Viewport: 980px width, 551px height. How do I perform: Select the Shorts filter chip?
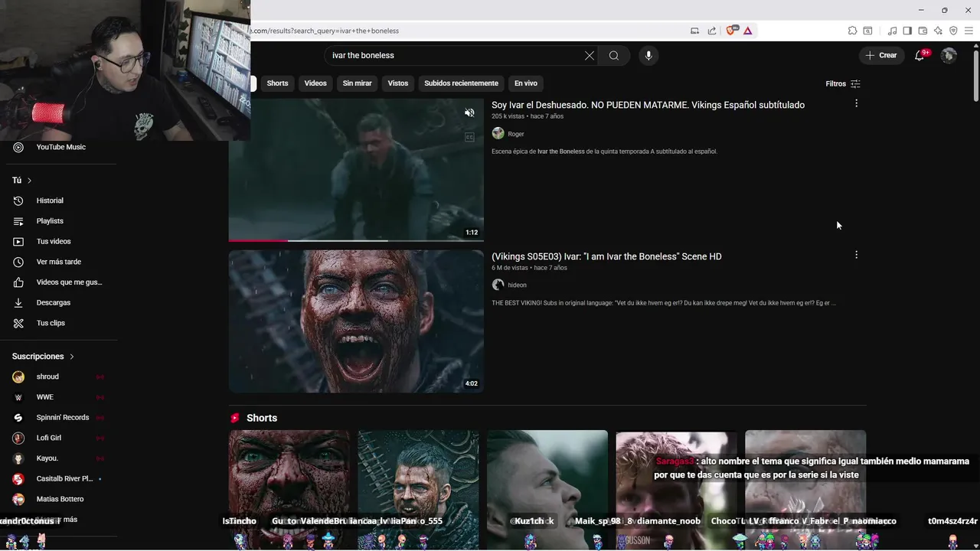click(277, 83)
